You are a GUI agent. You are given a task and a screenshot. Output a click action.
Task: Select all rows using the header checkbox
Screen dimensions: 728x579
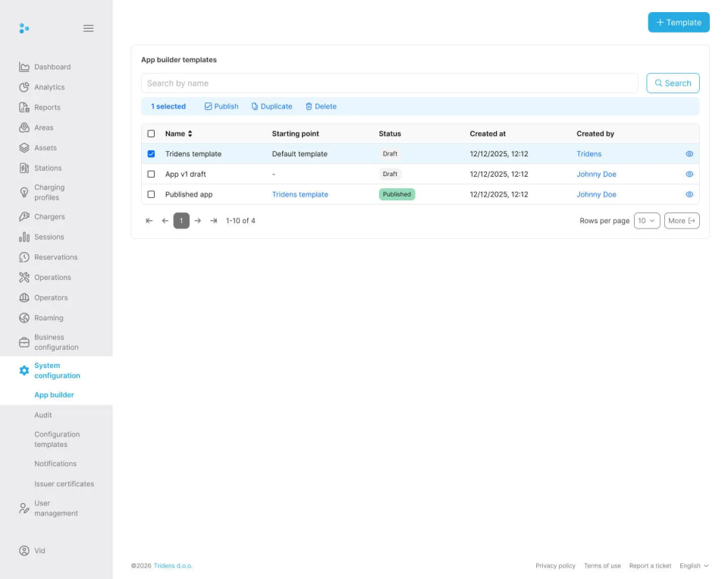tap(150, 133)
